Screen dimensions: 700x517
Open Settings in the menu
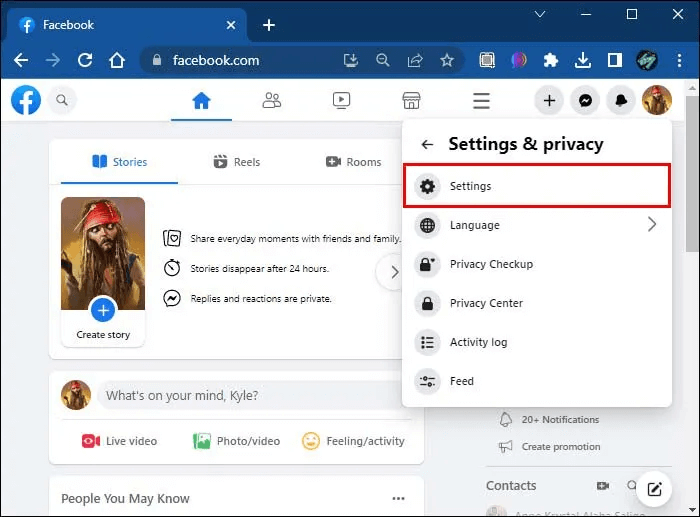(x=537, y=186)
